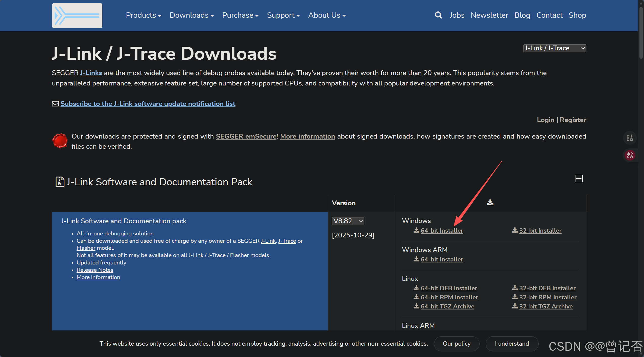The height and width of the screenshot is (357, 644).
Task: Click the red emSecure seal icon
Action: tap(60, 141)
